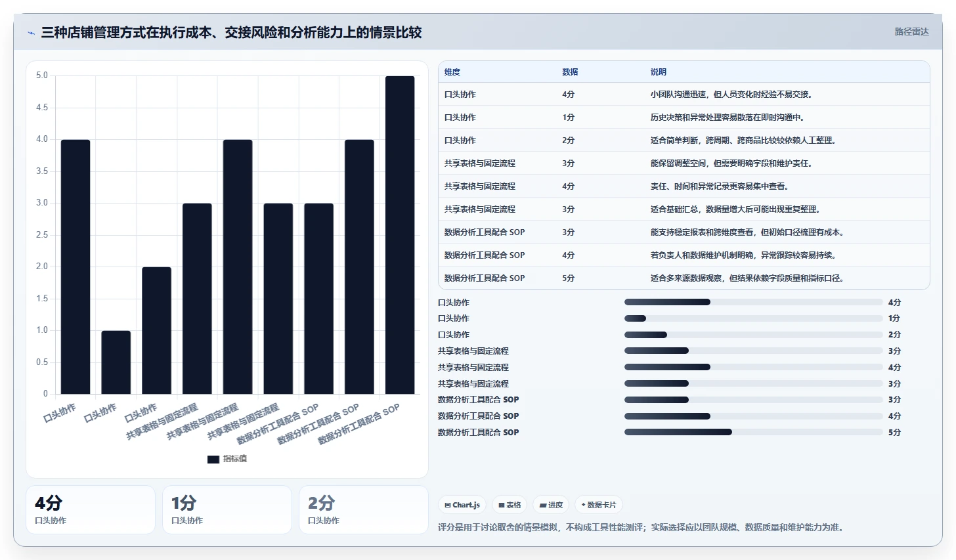Open the 2分 口头协作 summary card
Viewport: 956px width, 560px height.
(364, 509)
